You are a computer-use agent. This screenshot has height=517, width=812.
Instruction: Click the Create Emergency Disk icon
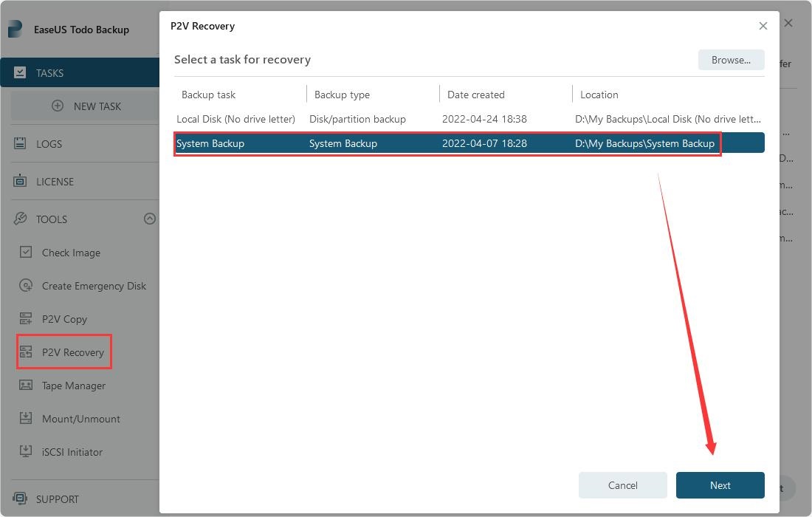coord(26,285)
